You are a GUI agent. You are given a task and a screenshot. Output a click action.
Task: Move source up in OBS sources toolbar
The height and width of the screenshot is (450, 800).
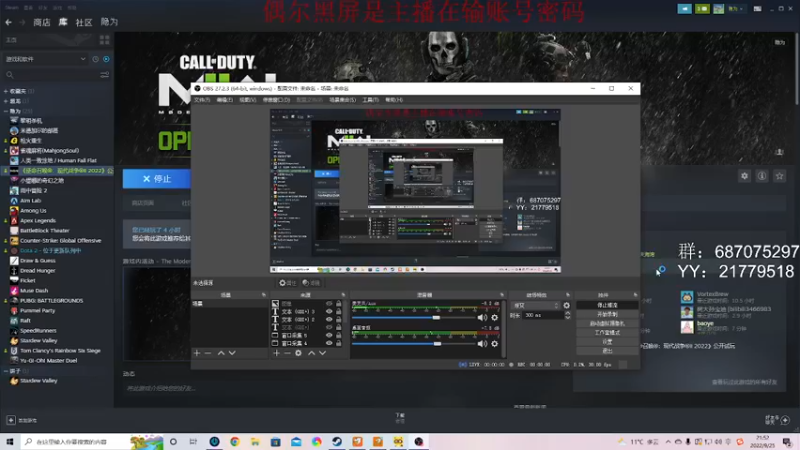coord(311,353)
